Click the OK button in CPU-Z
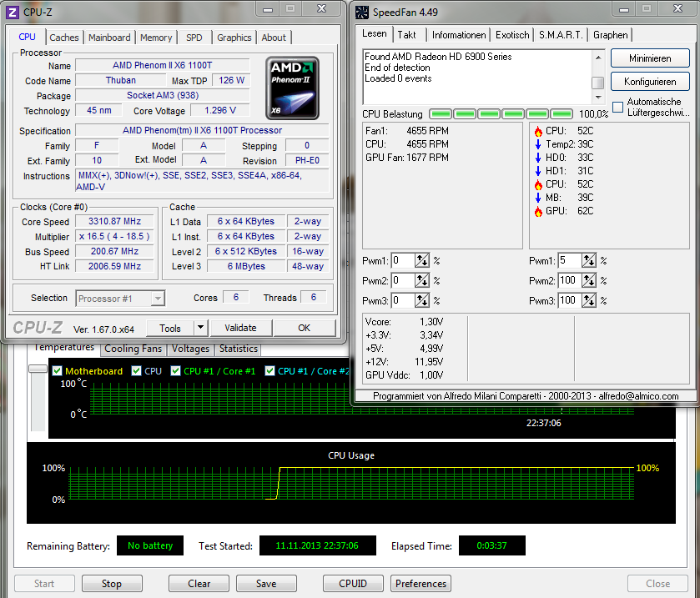This screenshot has width=700, height=598. coord(304,328)
